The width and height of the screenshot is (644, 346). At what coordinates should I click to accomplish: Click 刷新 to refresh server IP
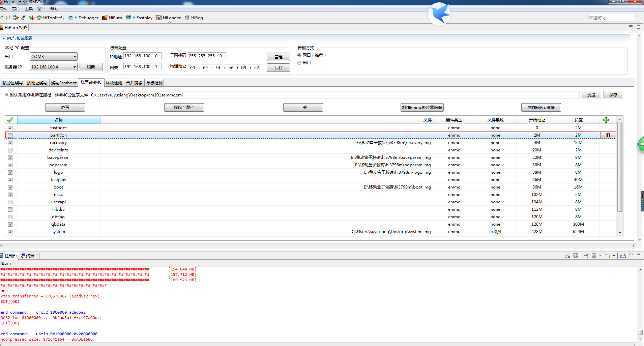pyautogui.click(x=91, y=67)
